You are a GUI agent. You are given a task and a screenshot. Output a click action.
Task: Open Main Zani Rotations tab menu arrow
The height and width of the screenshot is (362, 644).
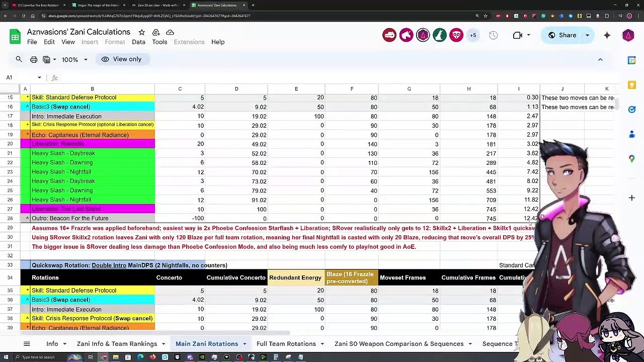(x=245, y=344)
